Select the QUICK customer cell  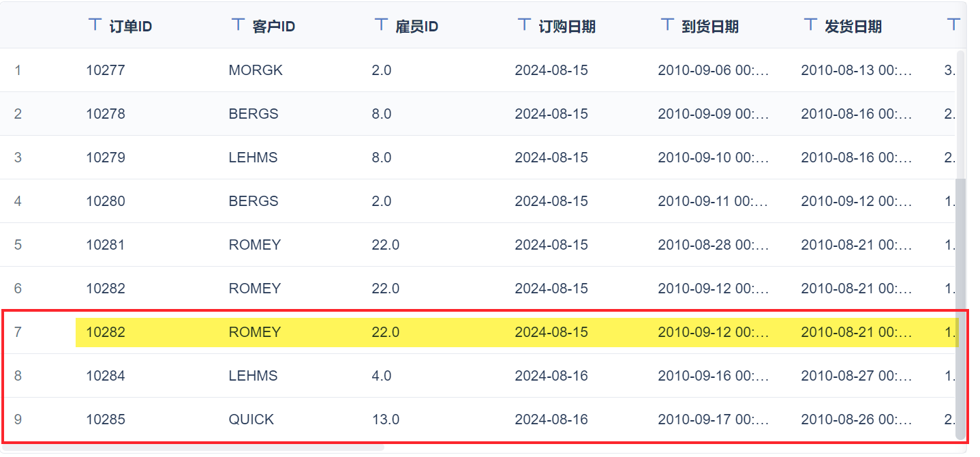(x=251, y=419)
